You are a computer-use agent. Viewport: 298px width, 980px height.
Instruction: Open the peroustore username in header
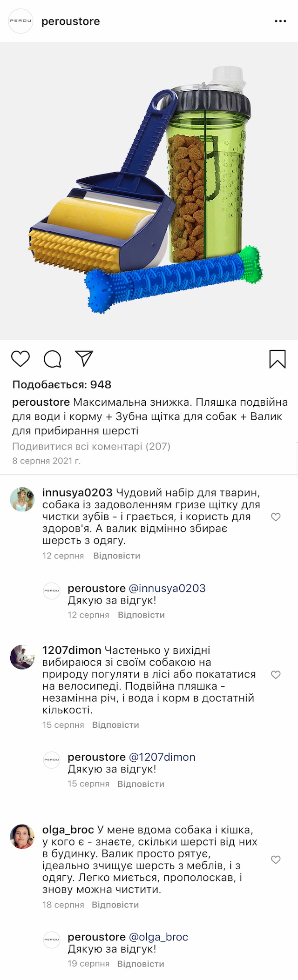pyautogui.click(x=71, y=21)
